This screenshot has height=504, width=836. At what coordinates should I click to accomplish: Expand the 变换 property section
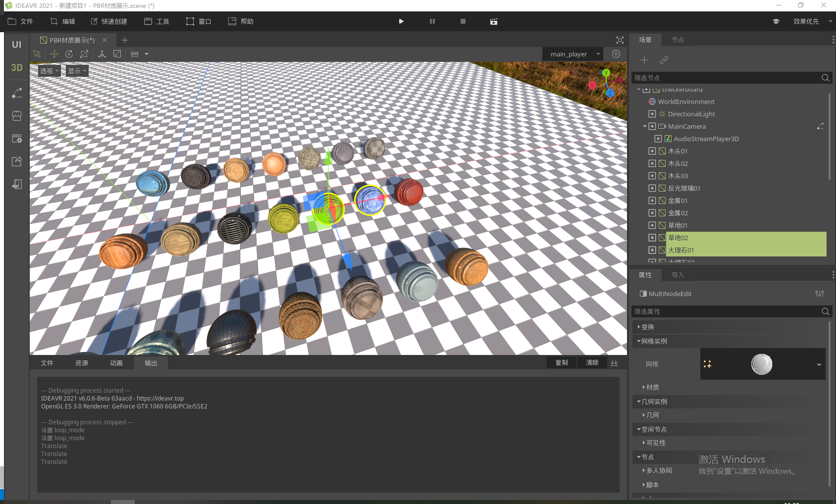(x=647, y=327)
